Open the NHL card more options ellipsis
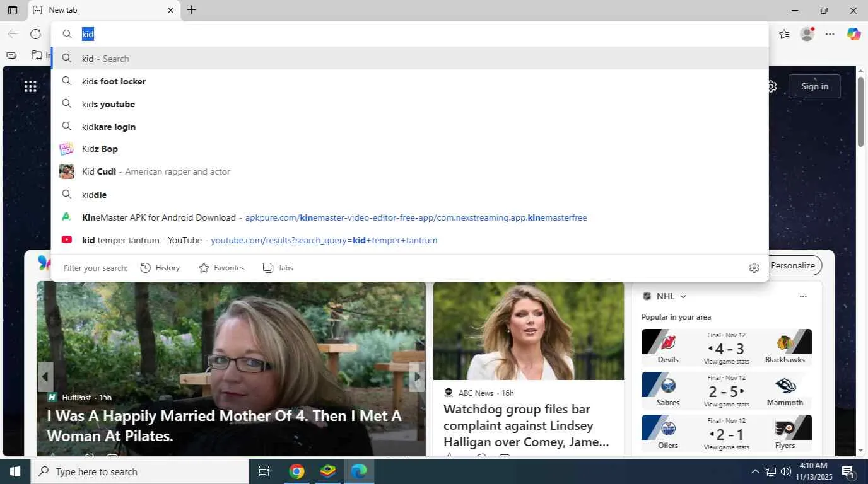Image resolution: width=868 pixels, height=484 pixels. [x=803, y=296]
